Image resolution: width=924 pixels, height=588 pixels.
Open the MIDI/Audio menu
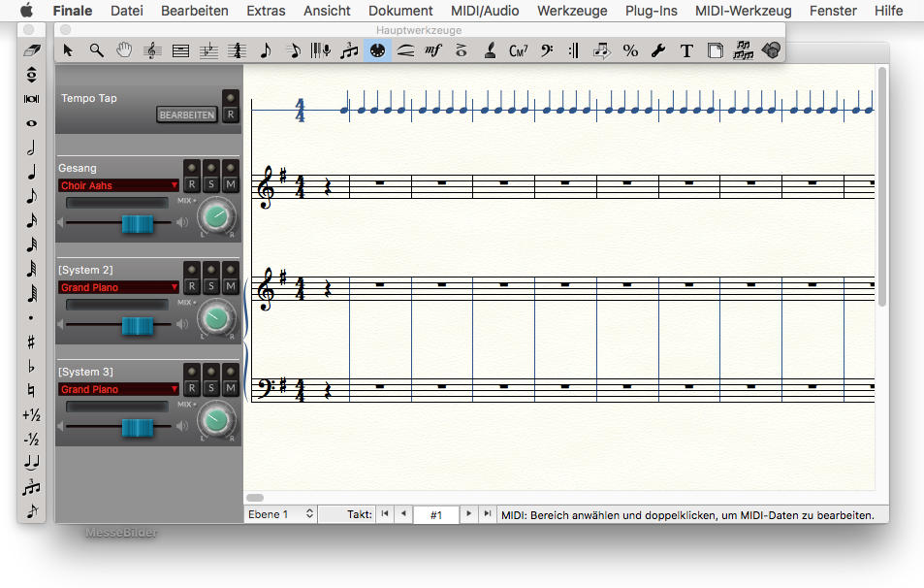(x=485, y=11)
